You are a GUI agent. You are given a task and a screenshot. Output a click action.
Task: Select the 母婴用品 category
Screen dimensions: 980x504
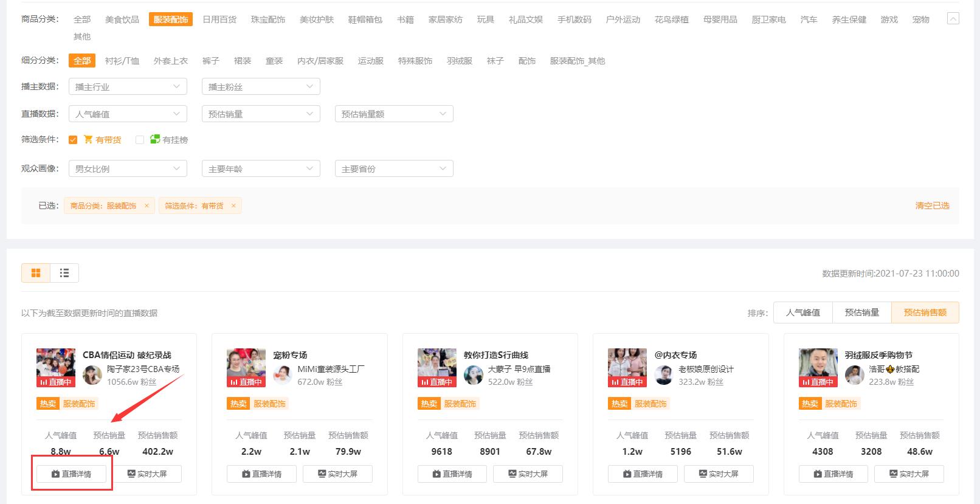tap(720, 19)
